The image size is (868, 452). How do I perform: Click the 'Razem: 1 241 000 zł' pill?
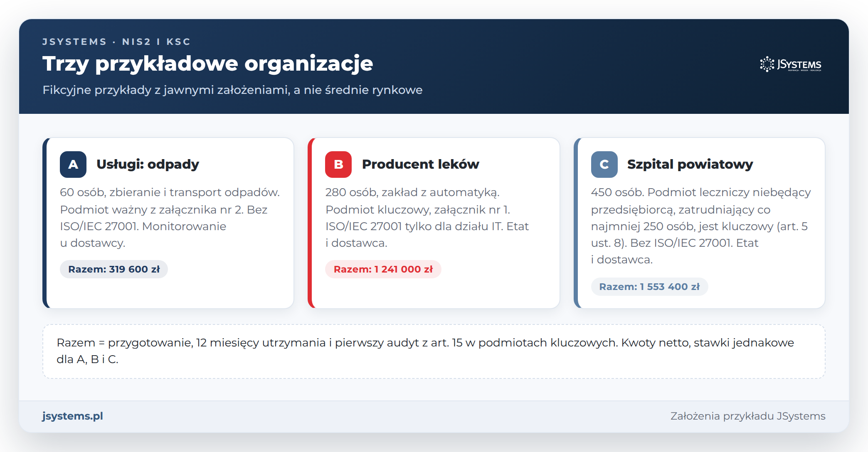click(x=383, y=269)
